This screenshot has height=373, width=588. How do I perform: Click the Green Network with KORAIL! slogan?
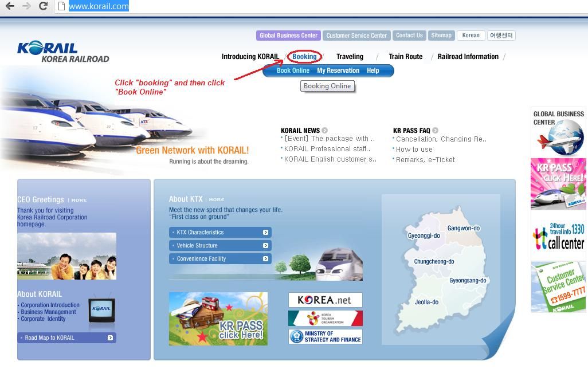coord(192,150)
